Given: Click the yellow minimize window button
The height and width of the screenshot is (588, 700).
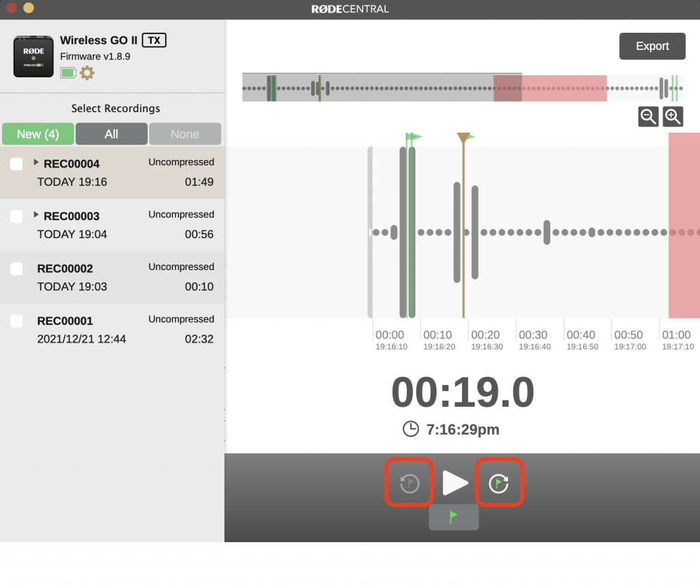Looking at the screenshot, I should click(x=29, y=8).
